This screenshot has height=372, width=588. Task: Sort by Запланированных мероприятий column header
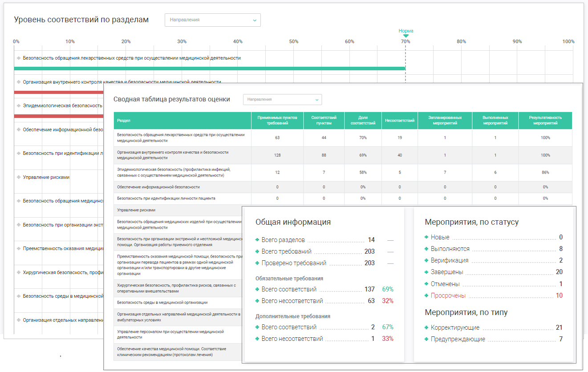tap(445, 121)
